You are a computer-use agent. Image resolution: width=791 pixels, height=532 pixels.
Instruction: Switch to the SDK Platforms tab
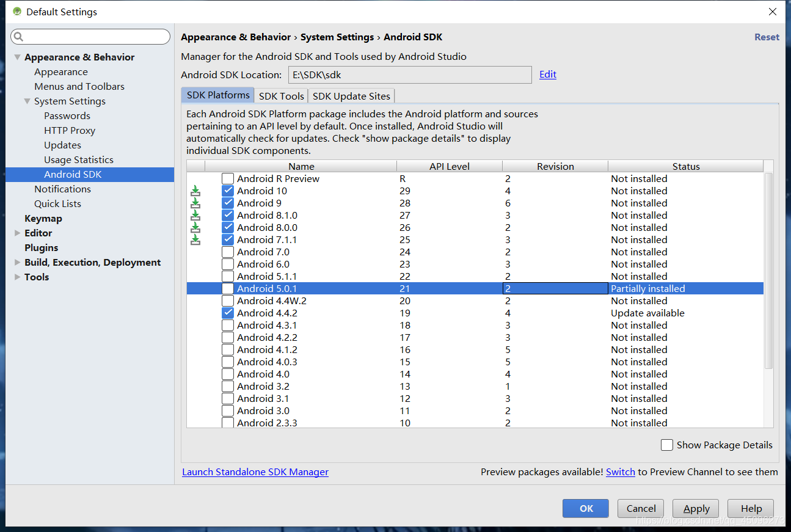coord(218,95)
